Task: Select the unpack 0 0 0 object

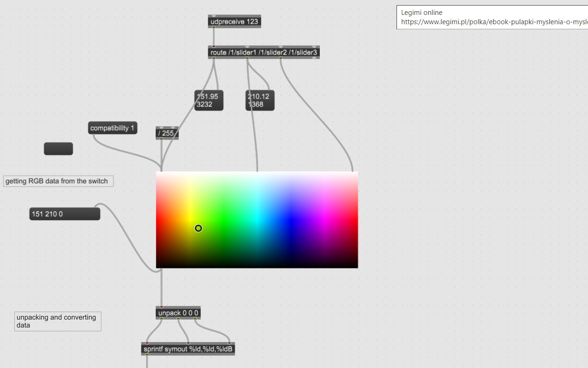Action: pos(178,313)
